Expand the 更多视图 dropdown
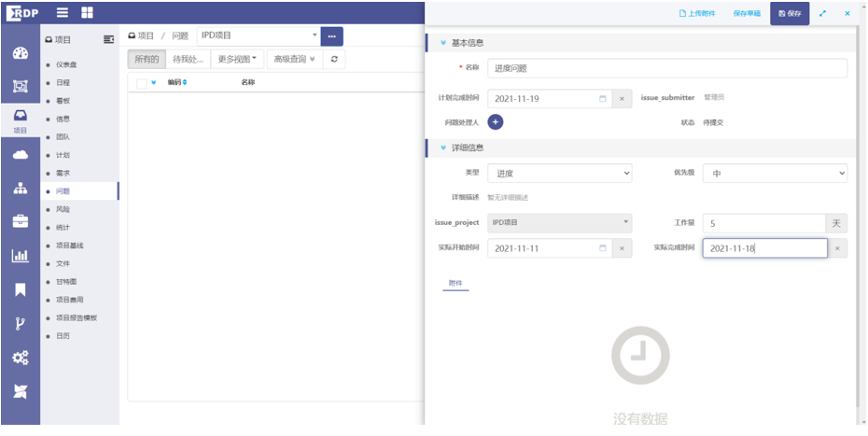Viewport: 868px width, 436px height. coord(238,59)
